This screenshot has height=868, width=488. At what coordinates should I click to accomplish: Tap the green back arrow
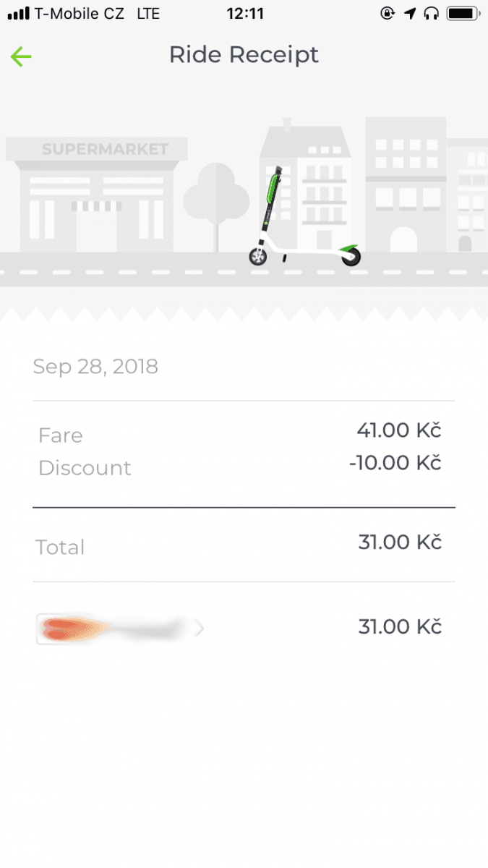(x=21, y=56)
